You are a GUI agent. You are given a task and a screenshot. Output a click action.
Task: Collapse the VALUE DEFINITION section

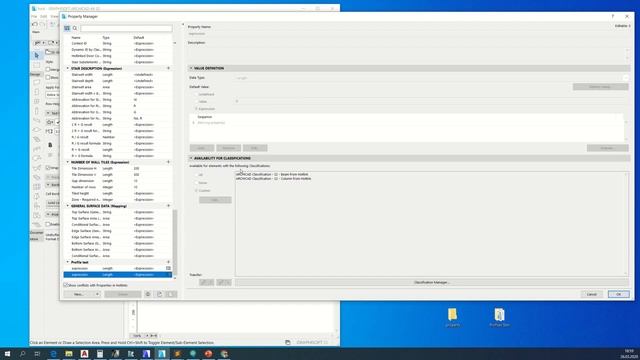(191, 68)
